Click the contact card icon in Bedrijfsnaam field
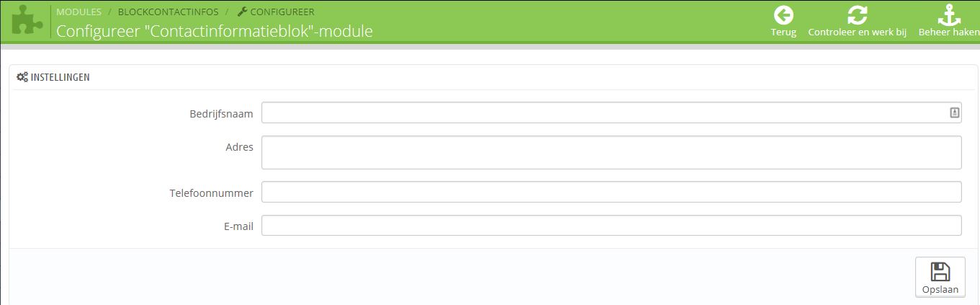980x305 pixels. 954,112
